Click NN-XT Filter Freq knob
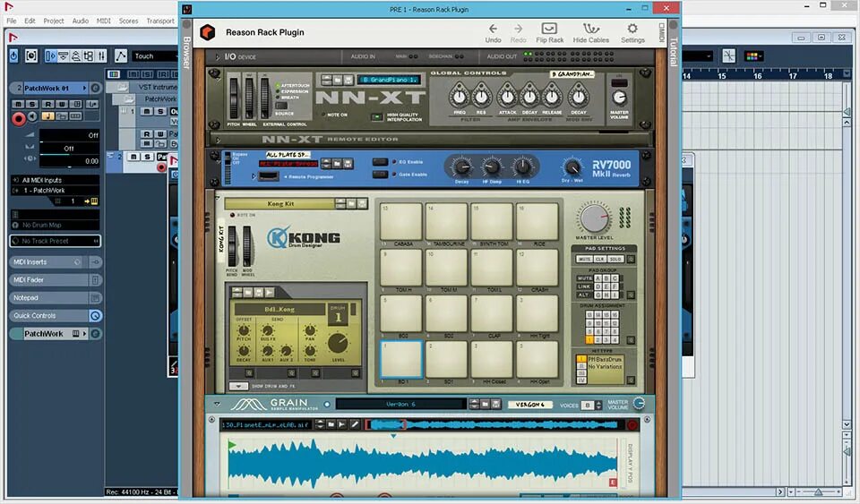 click(x=459, y=97)
